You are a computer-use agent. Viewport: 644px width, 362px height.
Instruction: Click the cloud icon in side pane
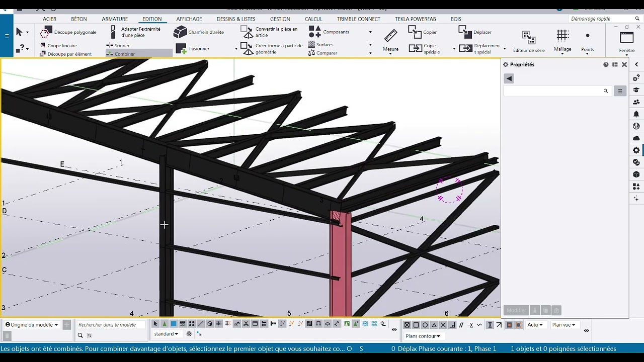636,138
